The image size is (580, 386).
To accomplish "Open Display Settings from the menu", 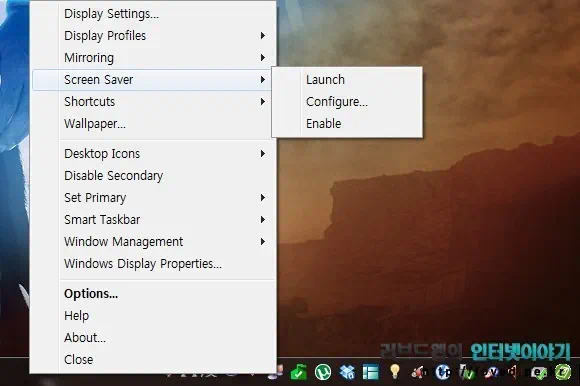I will pyautogui.click(x=153, y=14).
